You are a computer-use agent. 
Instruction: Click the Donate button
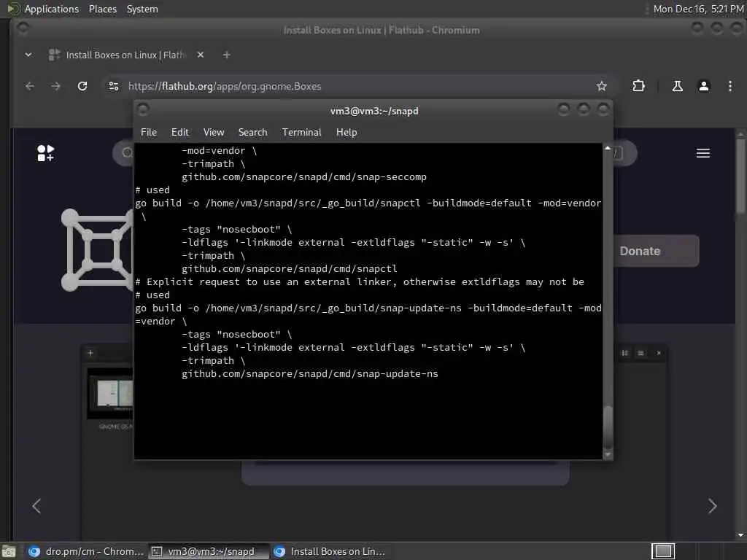point(656,251)
